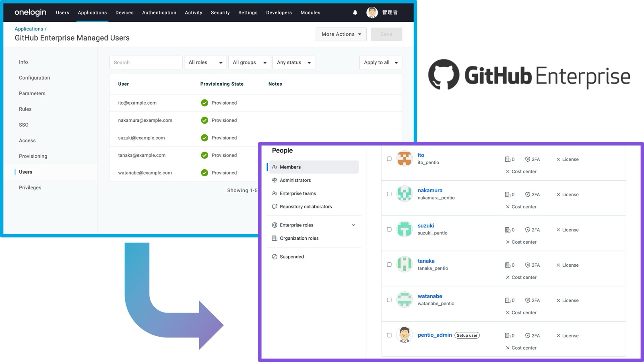Open the Security menu

[220, 12]
